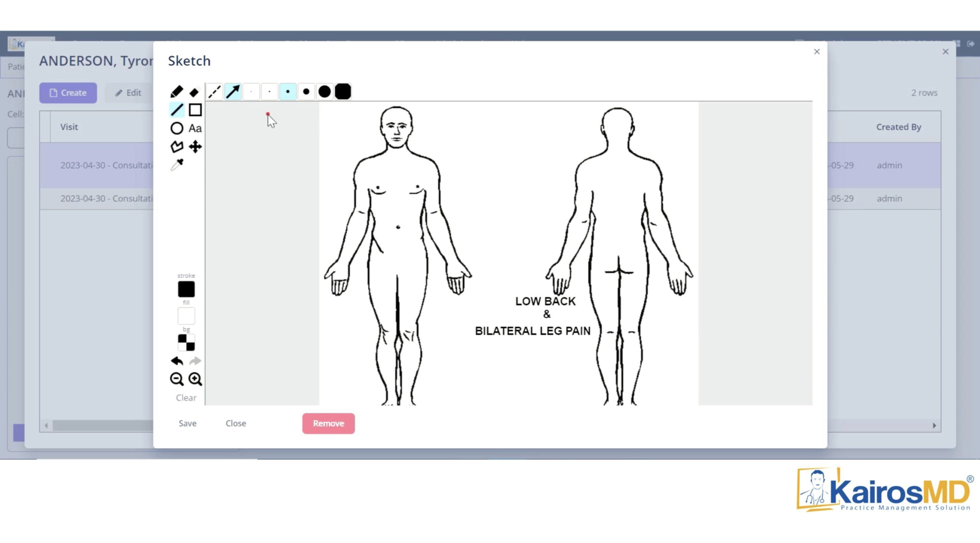Select the Eraser tool

coord(195,92)
